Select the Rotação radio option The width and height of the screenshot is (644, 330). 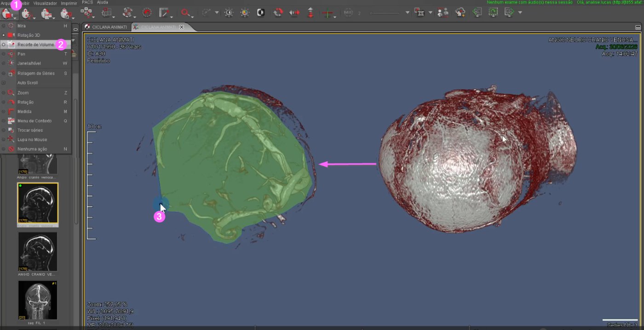pyautogui.click(x=4, y=102)
